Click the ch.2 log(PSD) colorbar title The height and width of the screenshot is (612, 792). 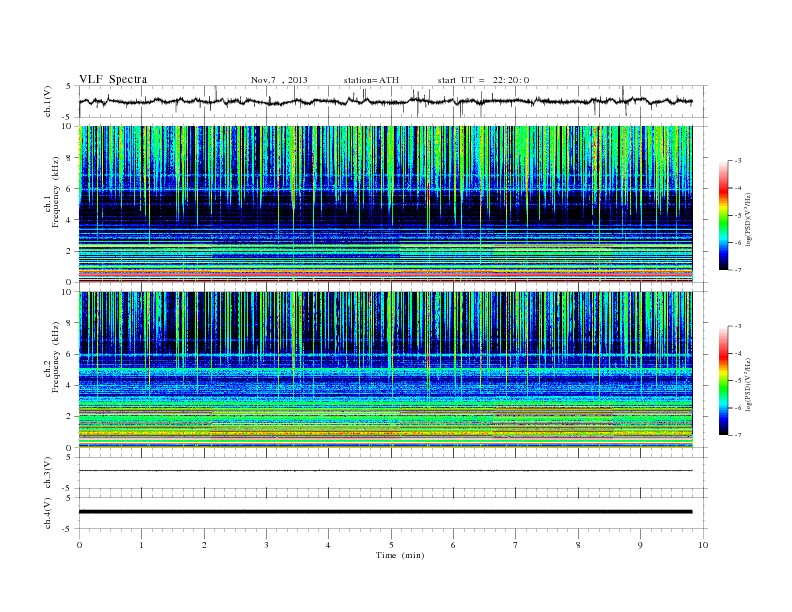pos(750,384)
